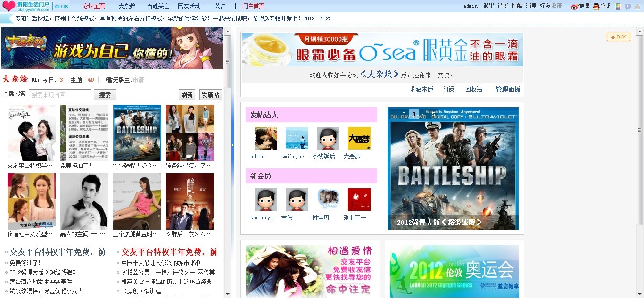
Task: Open 好友 friends link
Action: tap(545, 6)
